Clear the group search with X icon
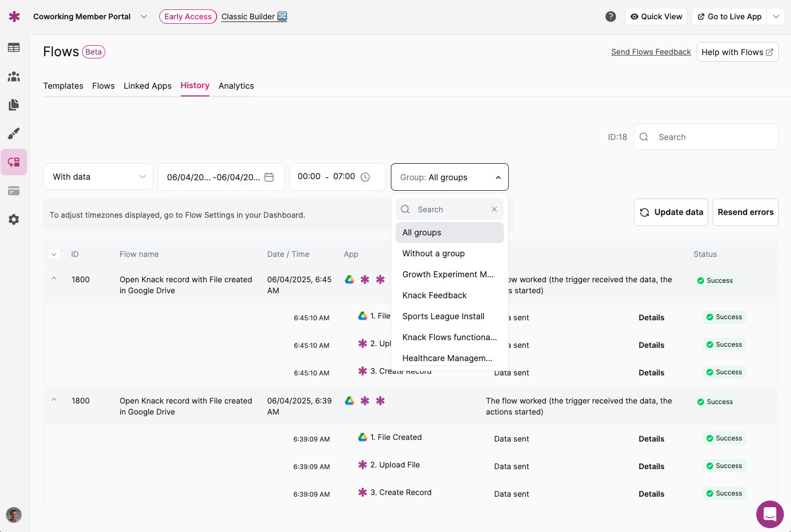Screen dimensions: 791x532 pos(494,209)
